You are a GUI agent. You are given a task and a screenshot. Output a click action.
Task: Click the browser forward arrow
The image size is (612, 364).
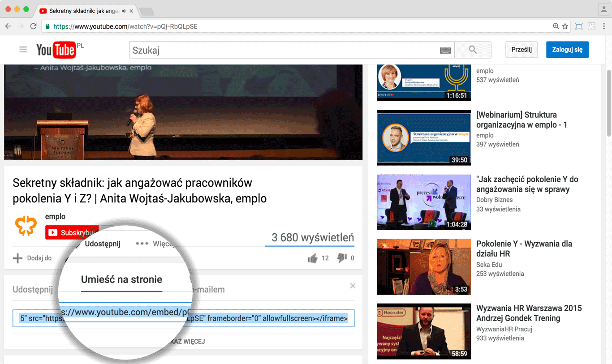(21, 26)
